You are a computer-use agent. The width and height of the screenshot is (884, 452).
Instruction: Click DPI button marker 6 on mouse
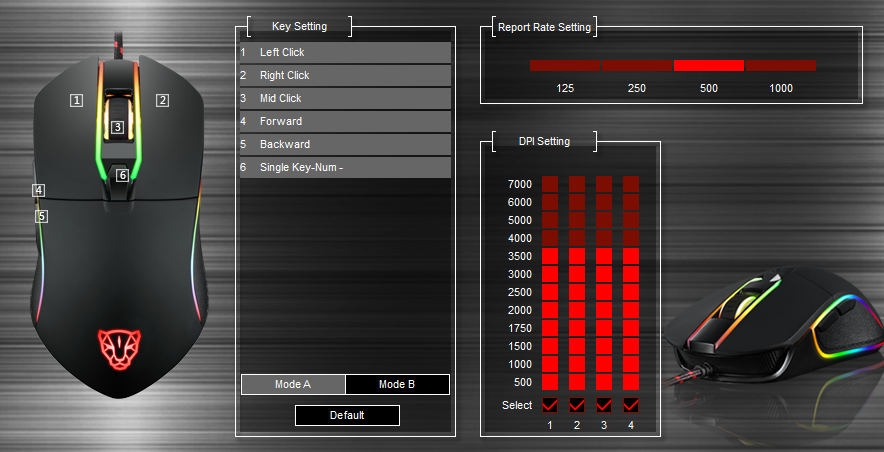coord(122,175)
